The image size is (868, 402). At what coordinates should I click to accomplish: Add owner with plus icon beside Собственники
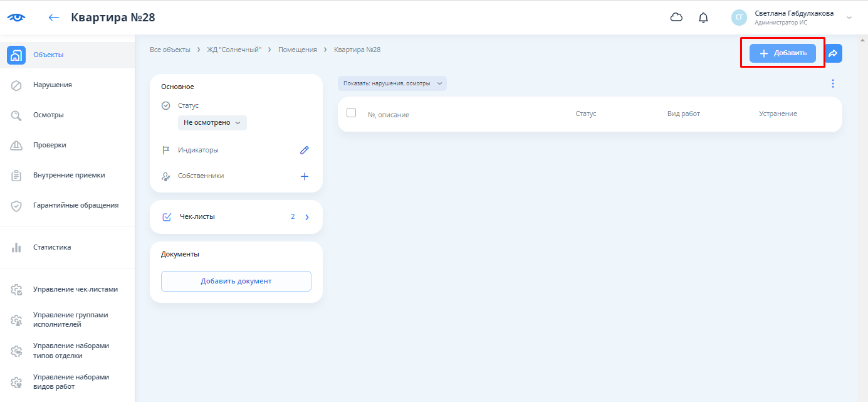(305, 176)
